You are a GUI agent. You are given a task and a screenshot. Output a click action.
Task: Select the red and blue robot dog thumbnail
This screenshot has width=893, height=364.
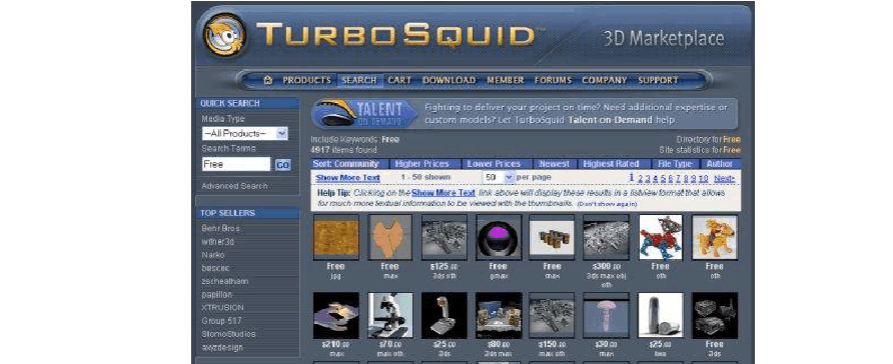point(661,237)
